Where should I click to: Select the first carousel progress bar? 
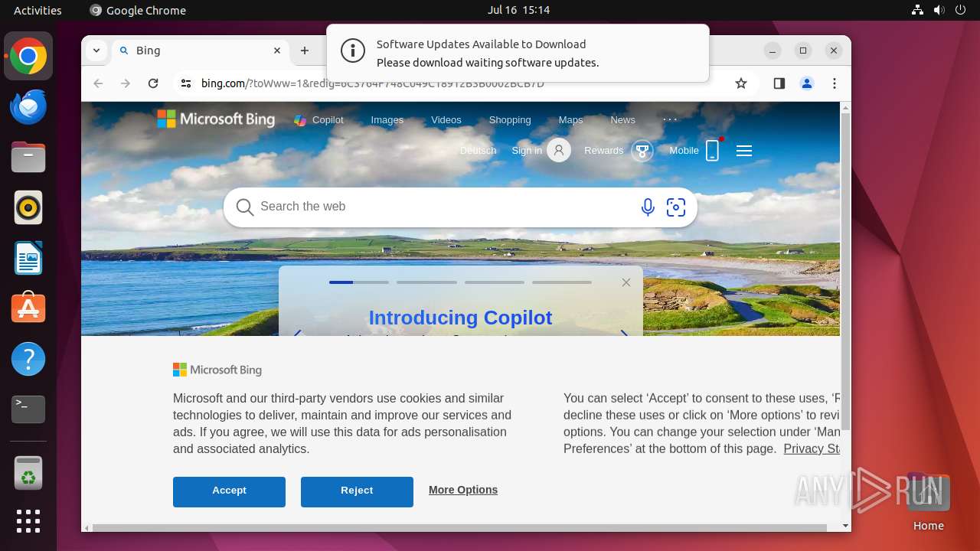(359, 282)
